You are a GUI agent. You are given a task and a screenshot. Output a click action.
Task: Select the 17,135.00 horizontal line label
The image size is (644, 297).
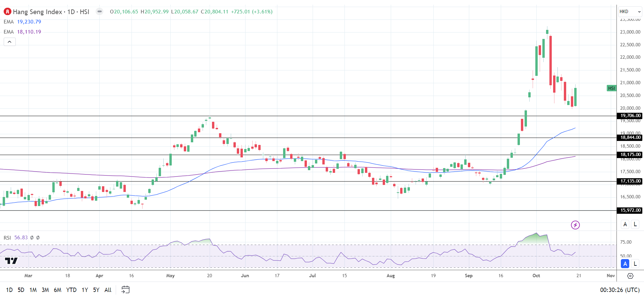[x=630, y=181]
